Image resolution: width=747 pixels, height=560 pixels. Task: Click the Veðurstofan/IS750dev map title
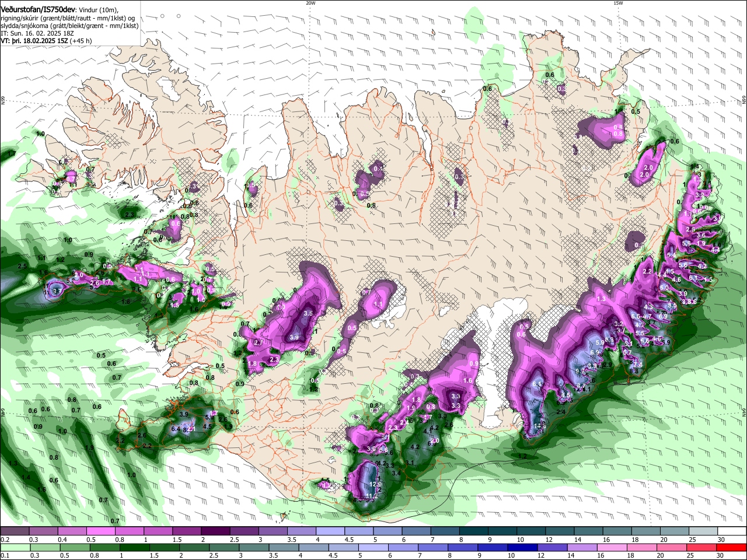click(x=37, y=9)
